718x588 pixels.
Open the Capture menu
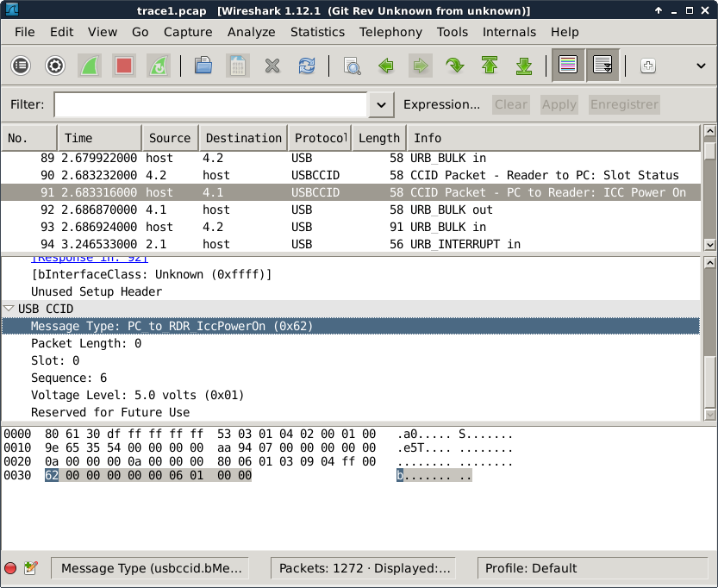(188, 32)
